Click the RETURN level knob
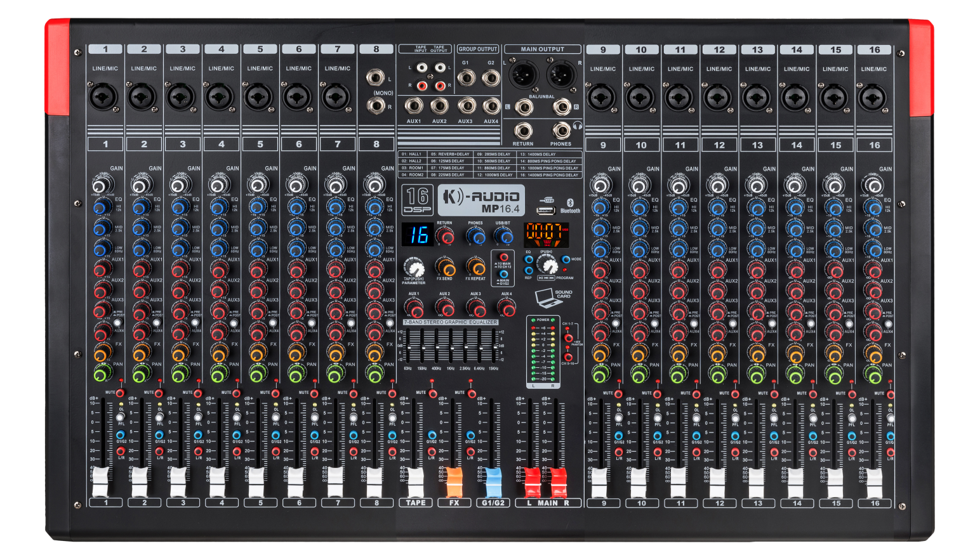975x560 pixels. [x=446, y=237]
